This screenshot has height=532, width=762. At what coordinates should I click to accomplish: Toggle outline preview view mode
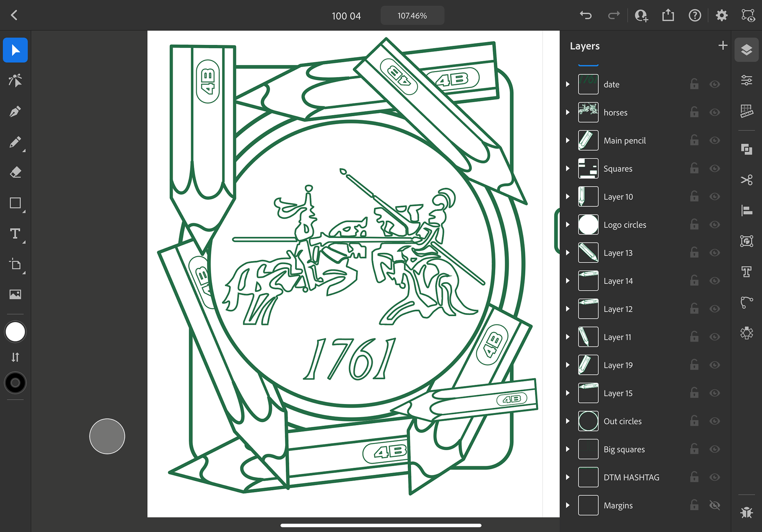(748, 15)
